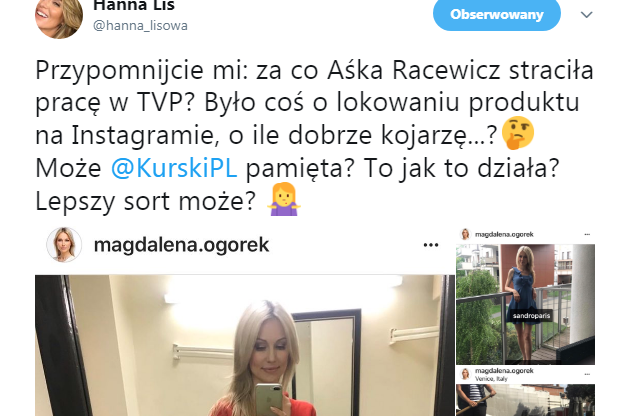The width and height of the screenshot is (625, 416).
Task: Toggle the Obserwowany follow button
Action: pos(497,15)
